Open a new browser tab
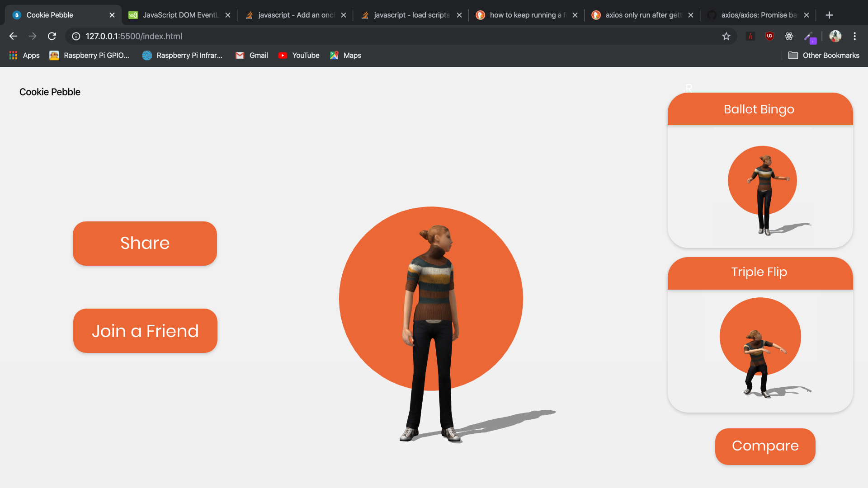868x488 pixels. (829, 15)
